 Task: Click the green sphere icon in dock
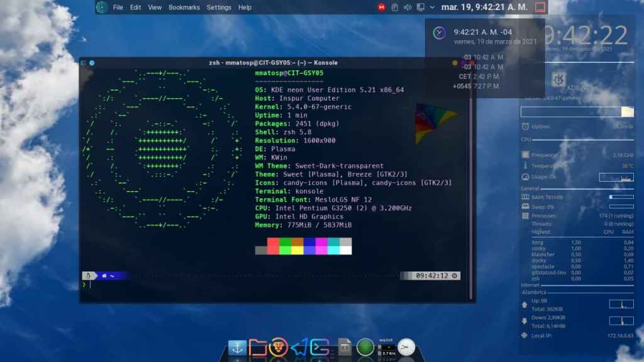[x=365, y=347]
